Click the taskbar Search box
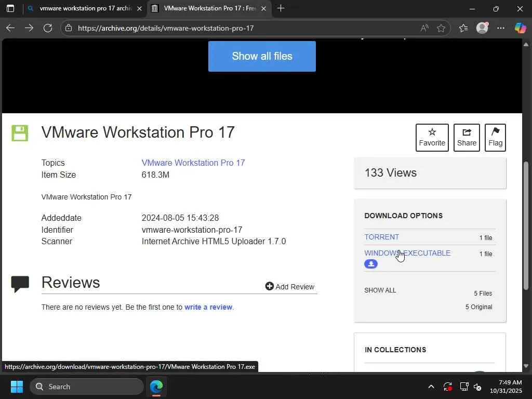The image size is (532, 399). point(87,387)
